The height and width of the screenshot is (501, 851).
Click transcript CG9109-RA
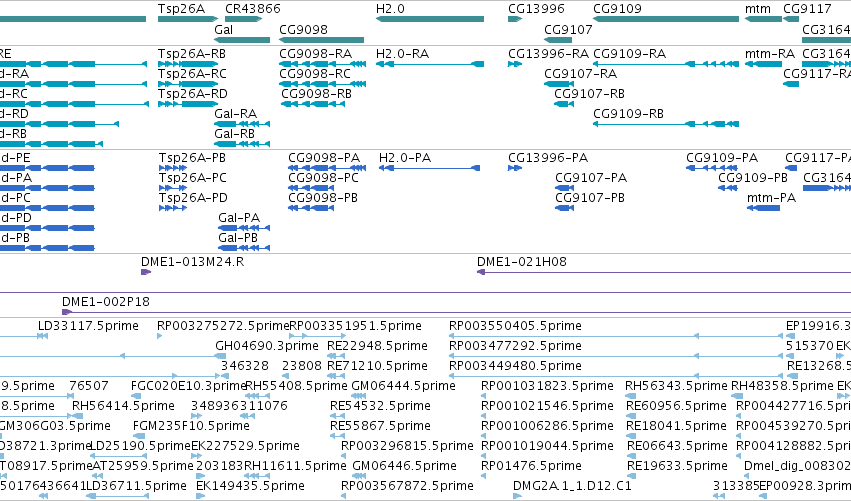click(630, 54)
